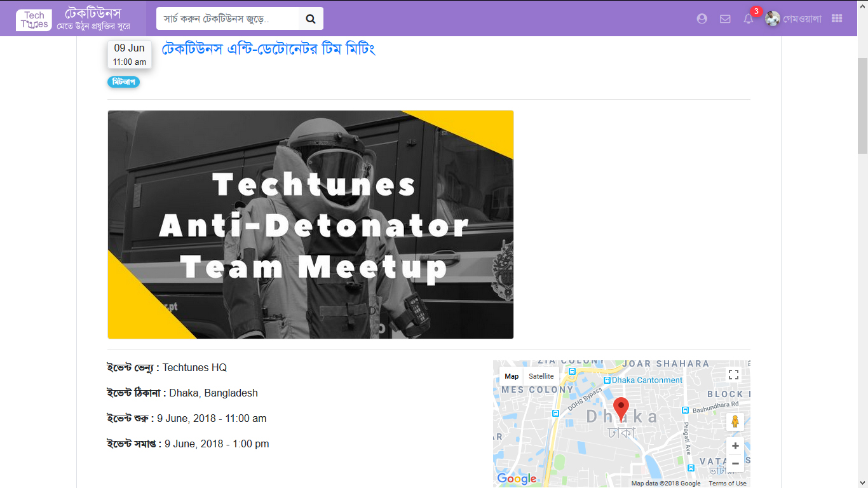
Task: Open the user profile icon
Action: 702,19
